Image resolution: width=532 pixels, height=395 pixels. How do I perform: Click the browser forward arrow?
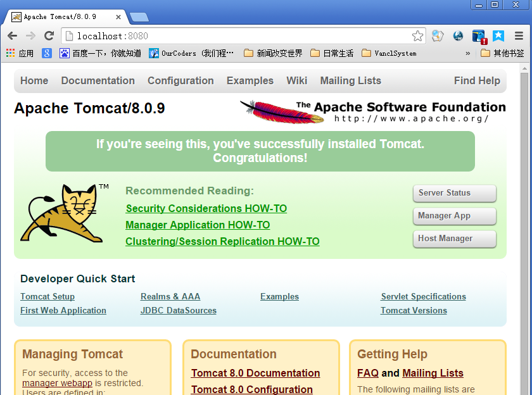tap(30, 35)
